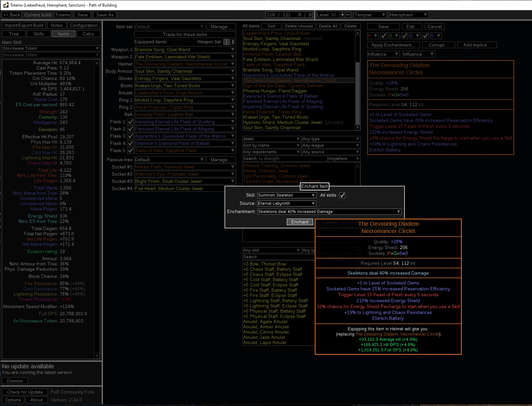
Task: Open the Source dropdown showing Eternal Labyrinth
Action: pyautogui.click(x=287, y=203)
